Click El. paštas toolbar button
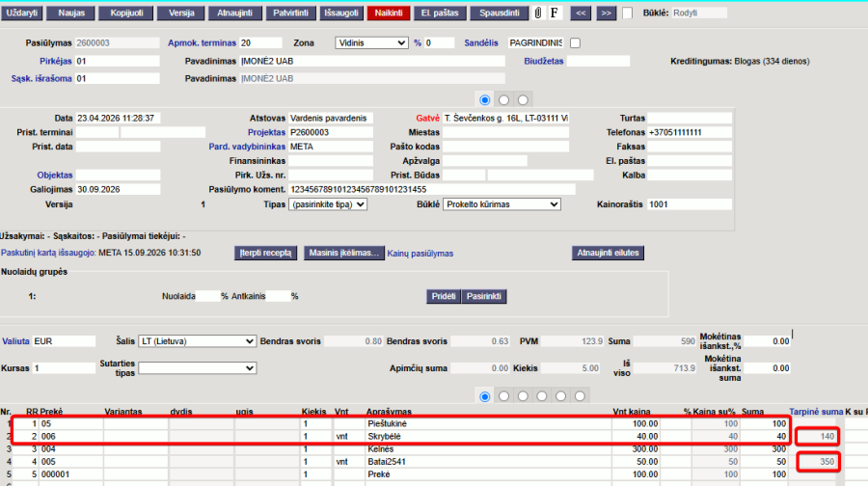Viewport: 868px width, 486px height. (440, 13)
